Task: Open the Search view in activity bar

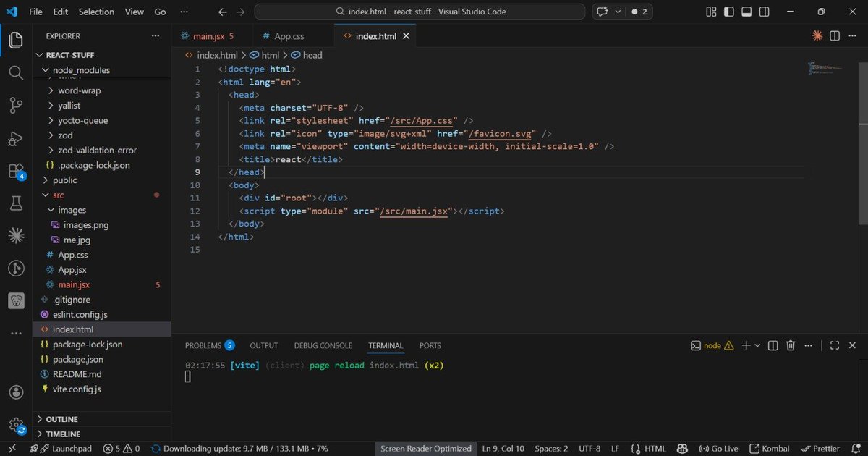Action: click(x=16, y=73)
